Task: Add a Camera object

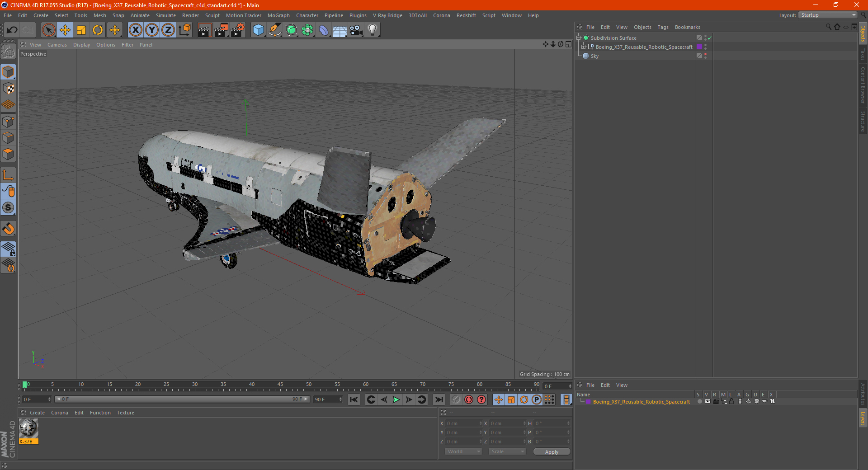Action: [356, 30]
